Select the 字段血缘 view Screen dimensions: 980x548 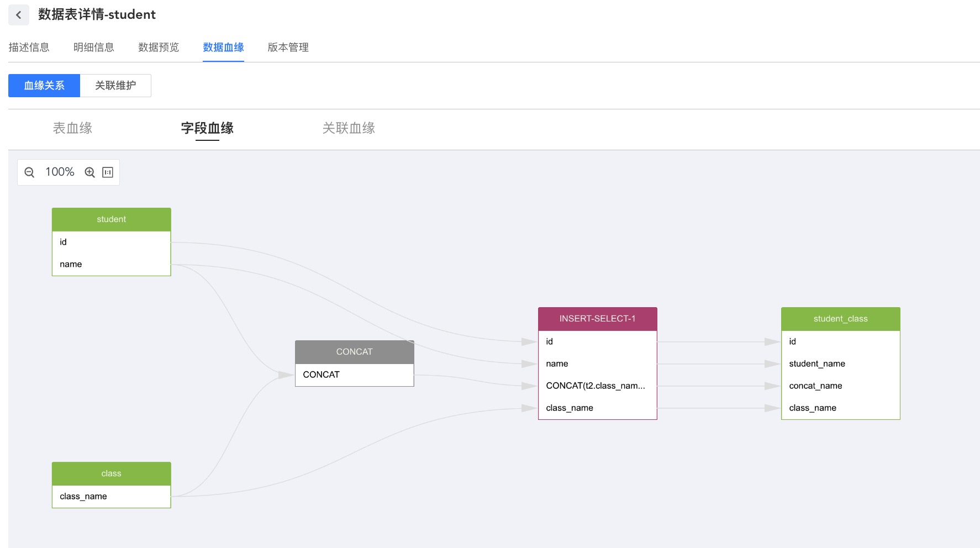pos(207,128)
